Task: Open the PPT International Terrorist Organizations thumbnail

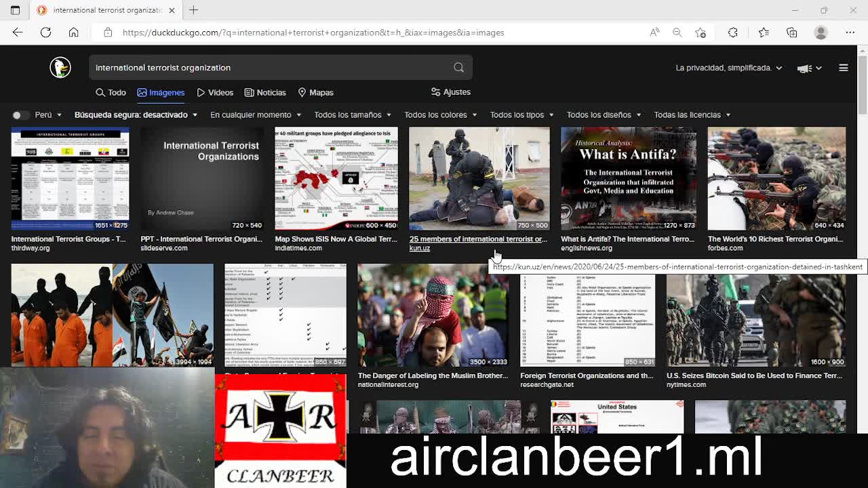Action: click(202, 178)
